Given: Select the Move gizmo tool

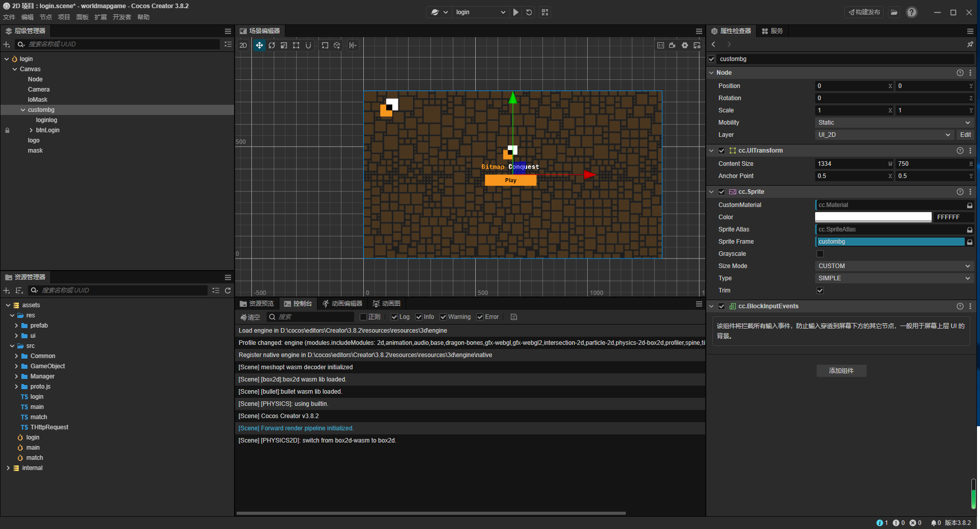Looking at the screenshot, I should coord(259,45).
